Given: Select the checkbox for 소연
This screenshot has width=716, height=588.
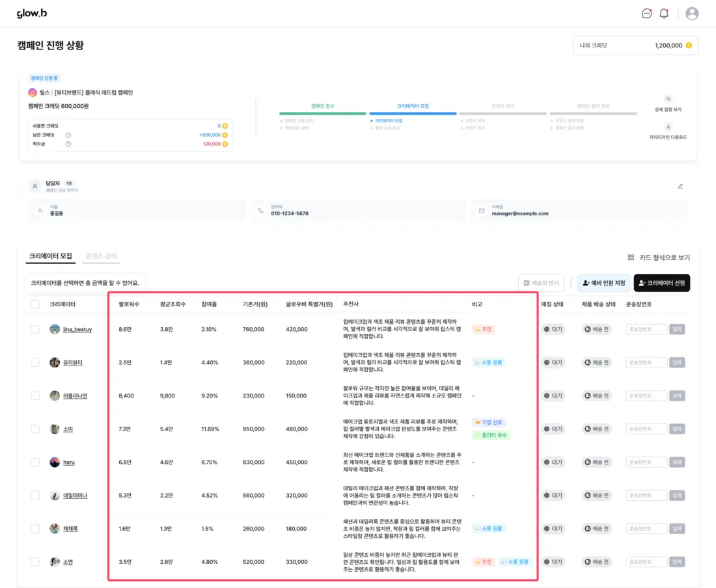Looking at the screenshot, I should point(35,562).
